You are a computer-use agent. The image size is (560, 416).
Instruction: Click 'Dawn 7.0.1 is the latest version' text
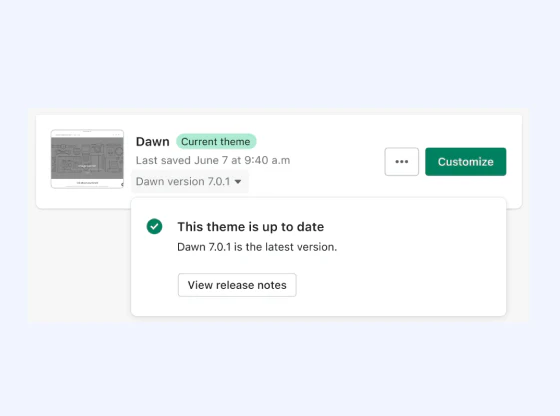tap(257, 247)
